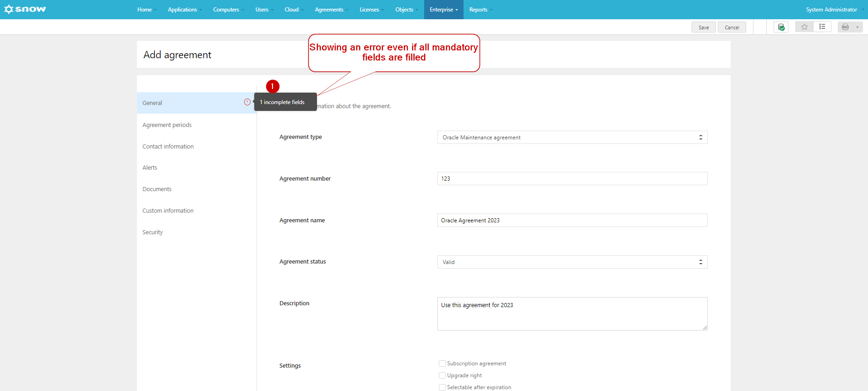This screenshot has height=391, width=868.
Task: Click the Agreement status label
Action: pyautogui.click(x=302, y=262)
